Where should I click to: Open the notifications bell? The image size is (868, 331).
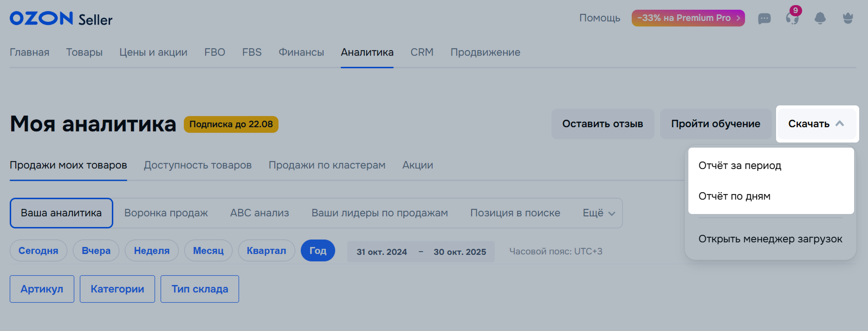(820, 19)
